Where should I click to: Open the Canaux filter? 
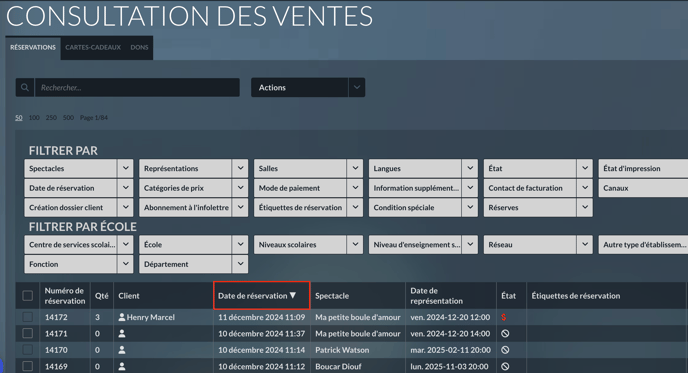(643, 188)
